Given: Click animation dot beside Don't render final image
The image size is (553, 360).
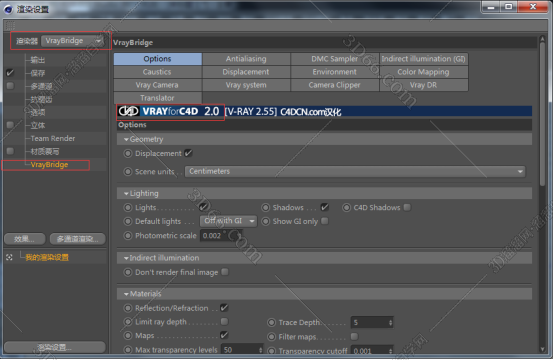Looking at the screenshot, I should pyautogui.click(x=128, y=272).
